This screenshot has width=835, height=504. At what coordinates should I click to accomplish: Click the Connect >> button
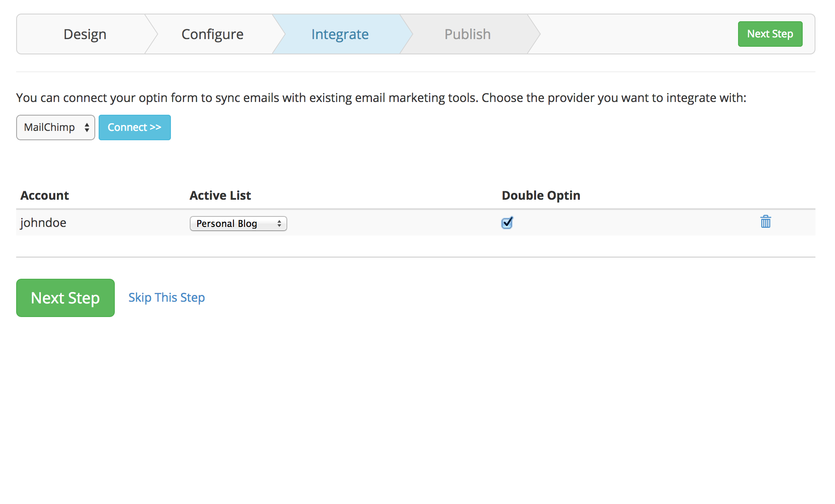coord(134,127)
